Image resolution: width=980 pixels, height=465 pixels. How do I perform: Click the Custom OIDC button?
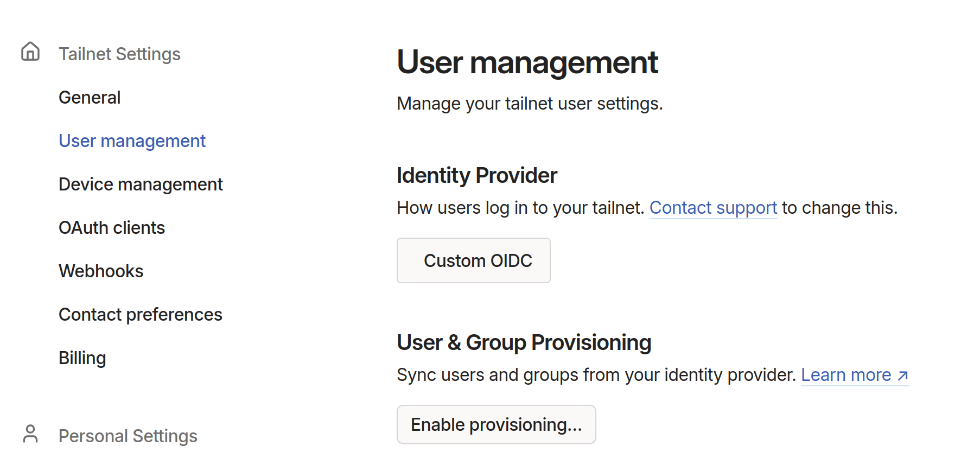474,260
